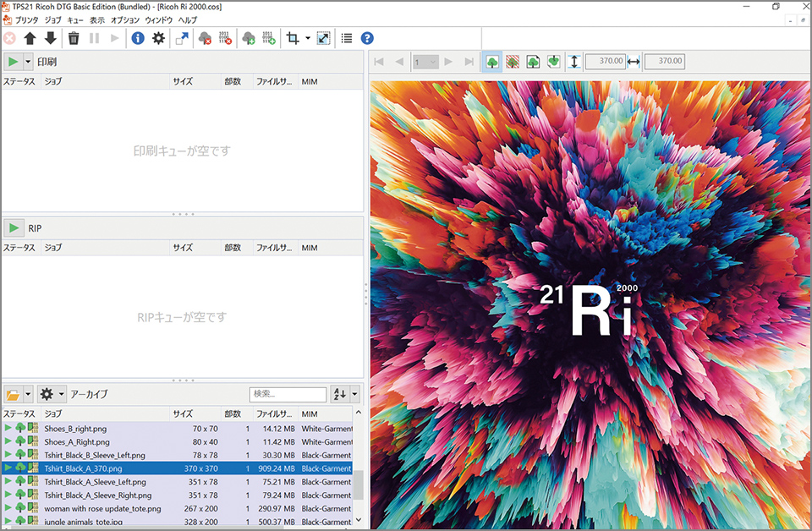
Task: Select the crop tool icon
Action: 293,38
